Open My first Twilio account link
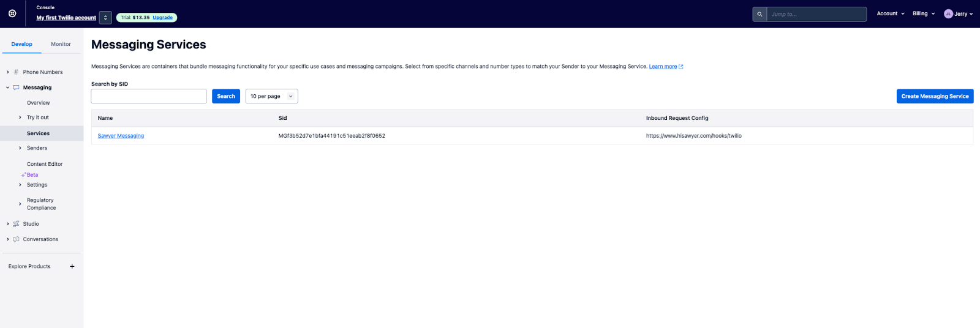The height and width of the screenshot is (328, 980). point(66,18)
